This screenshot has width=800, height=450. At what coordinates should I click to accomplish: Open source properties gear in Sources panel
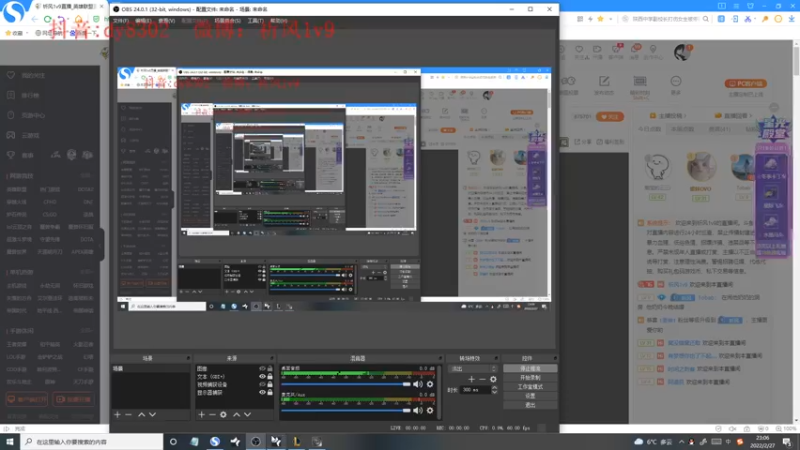tap(223, 415)
